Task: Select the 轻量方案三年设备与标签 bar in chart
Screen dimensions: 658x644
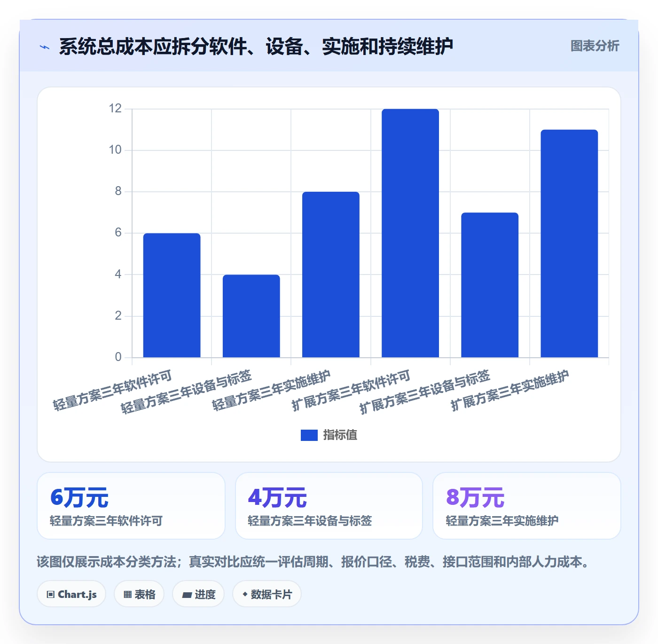Action: click(x=251, y=316)
